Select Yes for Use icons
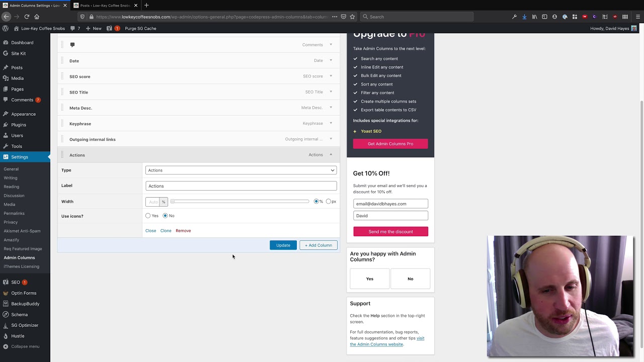 [x=148, y=216]
